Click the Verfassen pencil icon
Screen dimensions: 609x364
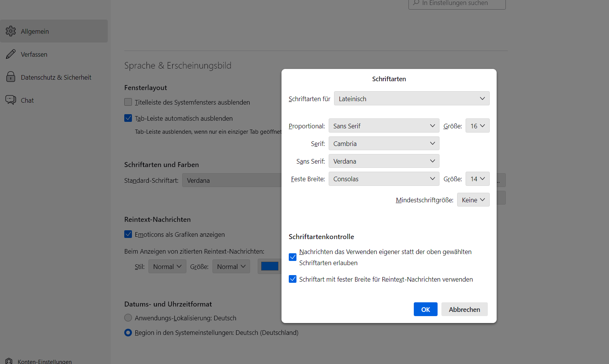(11, 54)
